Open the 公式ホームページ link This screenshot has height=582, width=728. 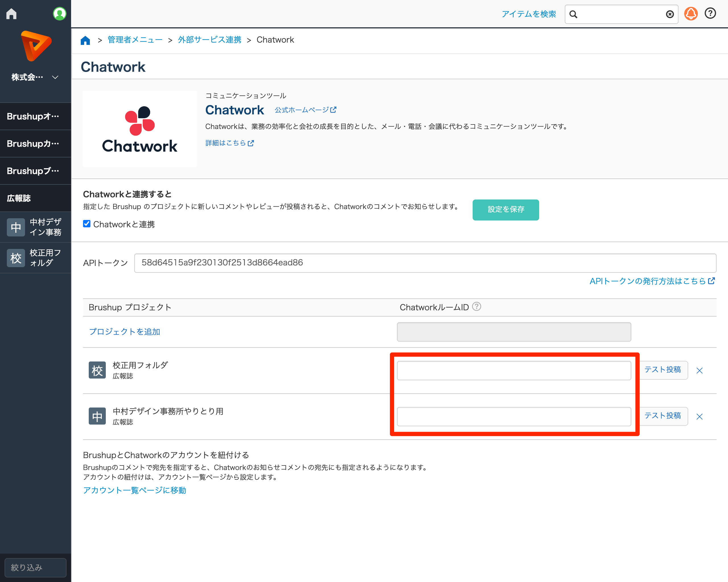pyautogui.click(x=305, y=110)
